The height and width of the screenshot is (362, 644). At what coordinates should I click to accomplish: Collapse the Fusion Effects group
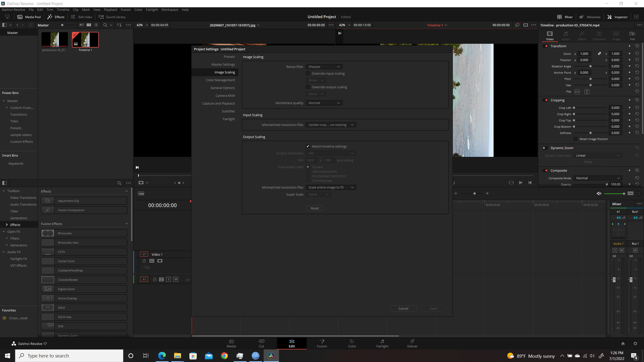[127, 224]
